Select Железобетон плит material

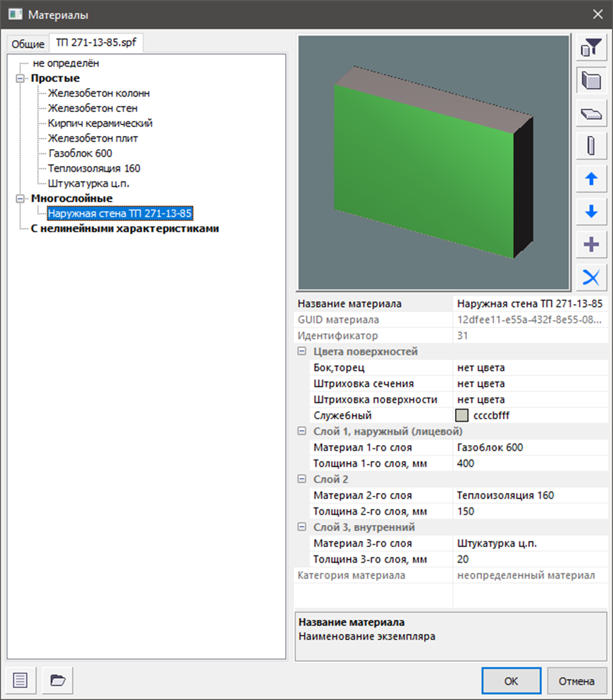pyautogui.click(x=93, y=138)
